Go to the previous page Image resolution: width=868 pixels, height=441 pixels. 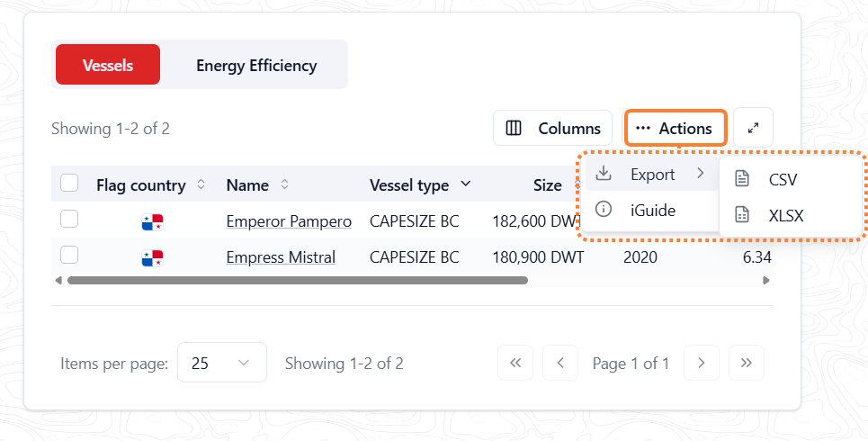(x=560, y=363)
